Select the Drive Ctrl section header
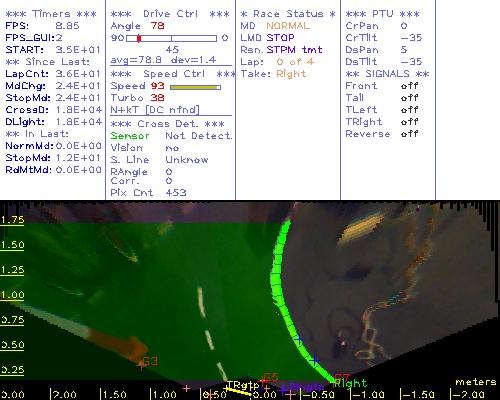Image resolution: width=500 pixels, height=400 pixels. 170,14
